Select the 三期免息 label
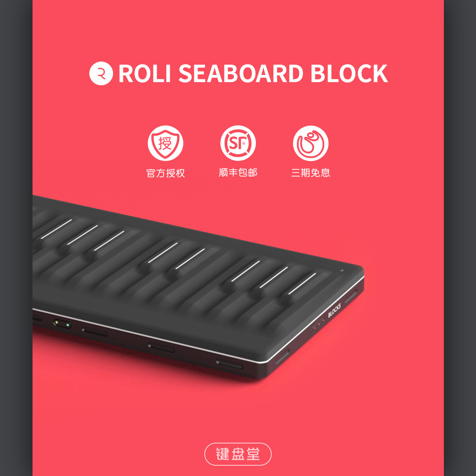 pyautogui.click(x=311, y=173)
